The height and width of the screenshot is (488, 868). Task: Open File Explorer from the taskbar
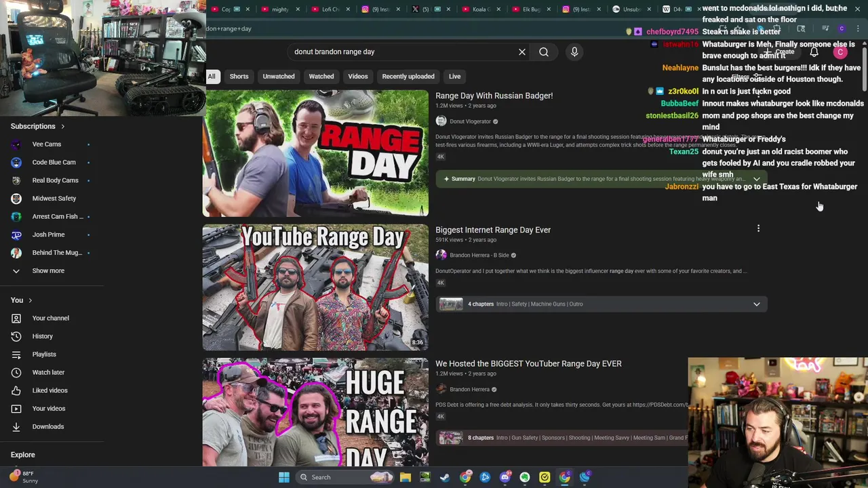point(405,477)
